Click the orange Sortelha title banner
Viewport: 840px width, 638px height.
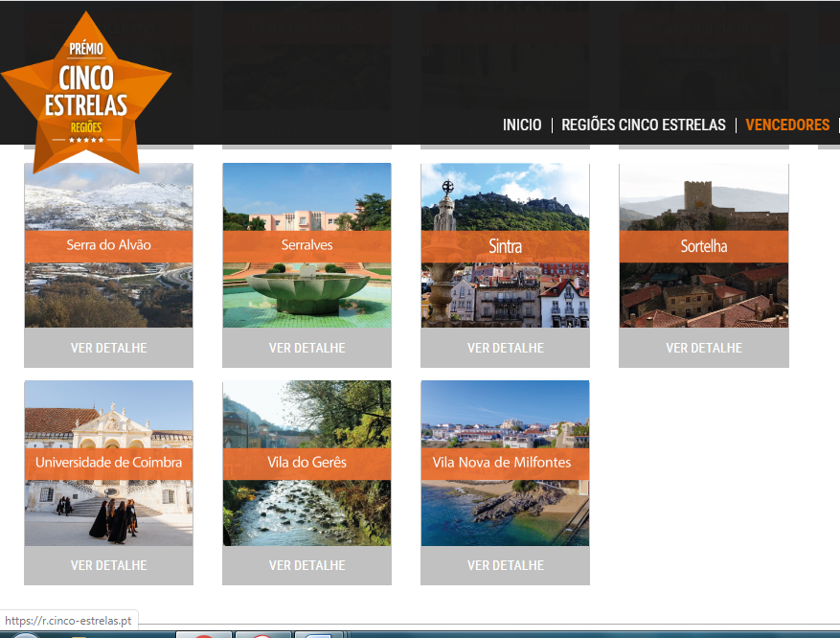pos(703,246)
